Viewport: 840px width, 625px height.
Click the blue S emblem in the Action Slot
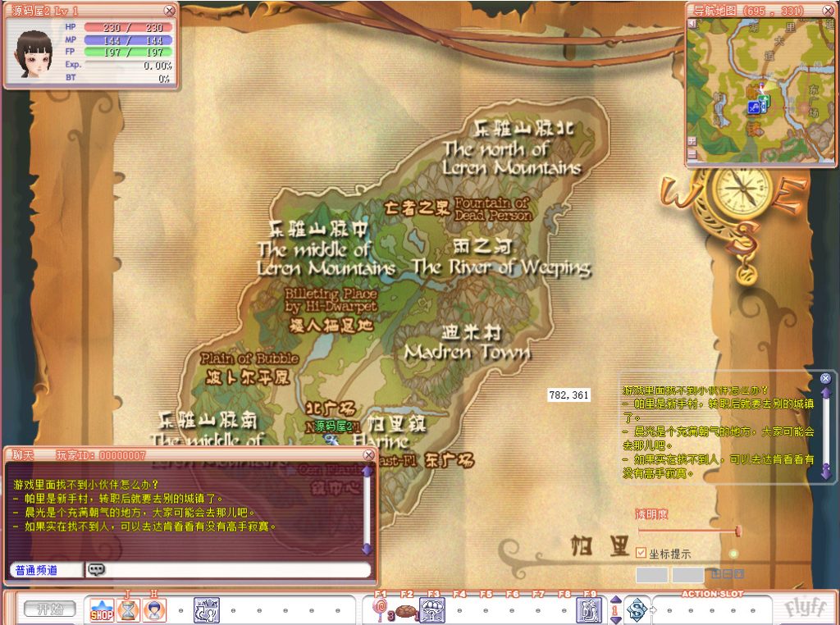(x=636, y=609)
